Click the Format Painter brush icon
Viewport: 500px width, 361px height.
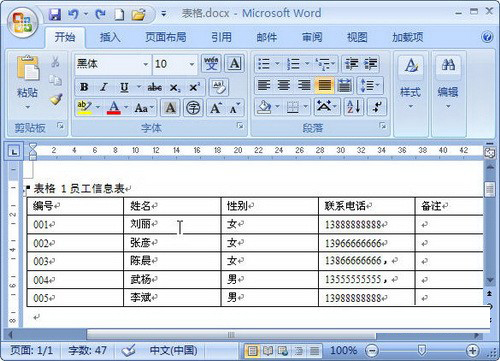point(56,99)
